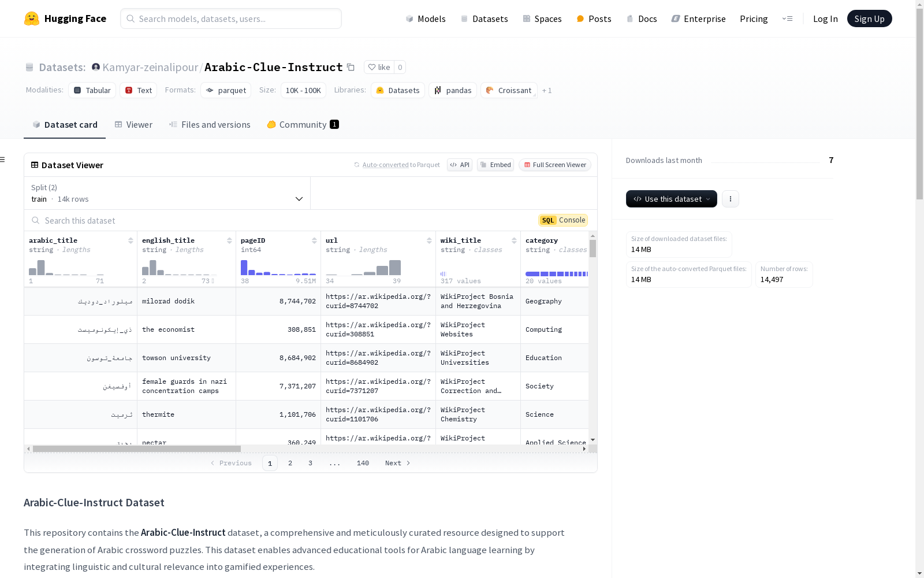The width and height of the screenshot is (924, 578).
Task: Open the Use this dataset dropdown
Action: point(672,199)
